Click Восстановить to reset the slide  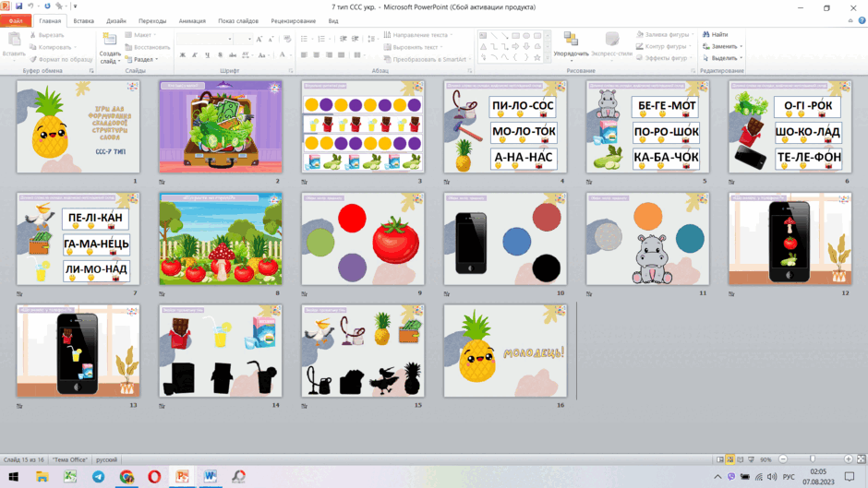(147, 47)
